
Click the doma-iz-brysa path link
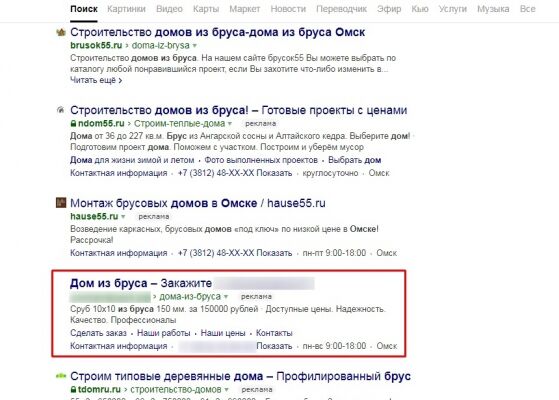pyautogui.click(x=160, y=46)
